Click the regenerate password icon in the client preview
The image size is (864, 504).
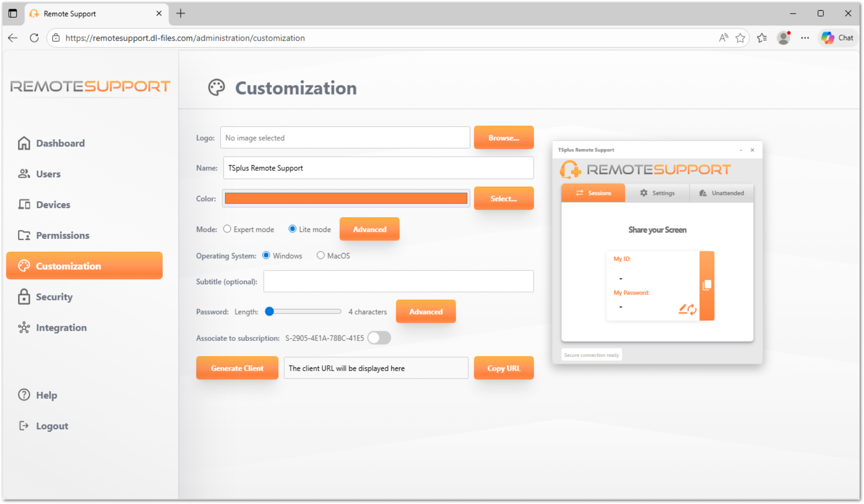click(693, 309)
